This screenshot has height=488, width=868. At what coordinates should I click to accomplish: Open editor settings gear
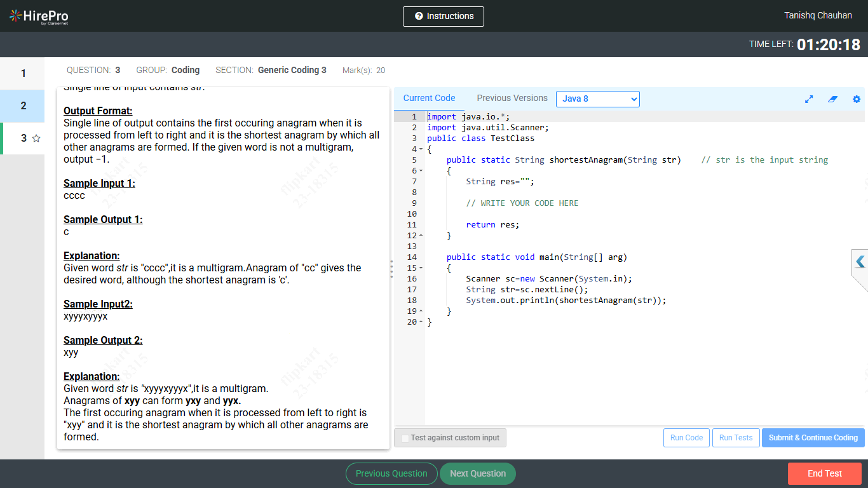tap(857, 99)
